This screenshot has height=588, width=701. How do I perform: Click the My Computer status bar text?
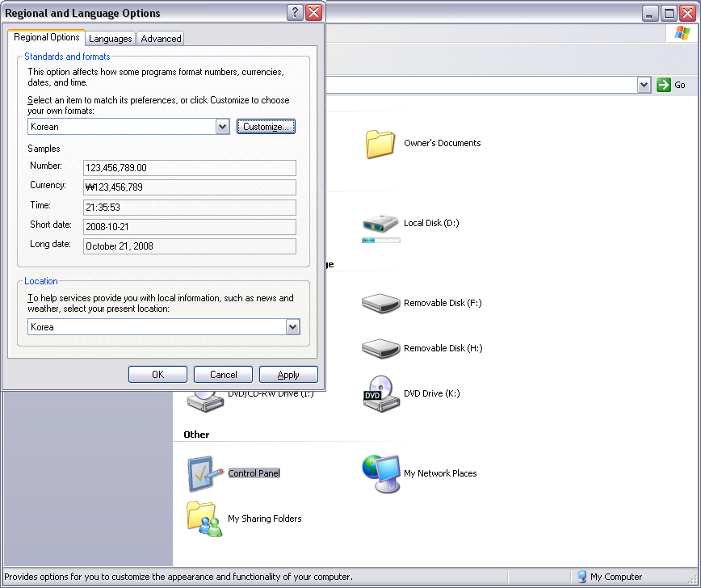616,577
